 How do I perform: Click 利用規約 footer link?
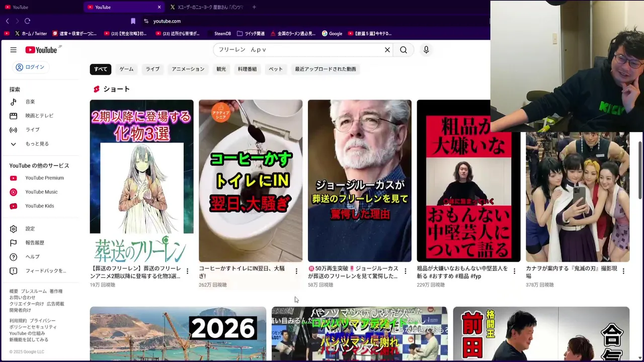click(x=18, y=321)
